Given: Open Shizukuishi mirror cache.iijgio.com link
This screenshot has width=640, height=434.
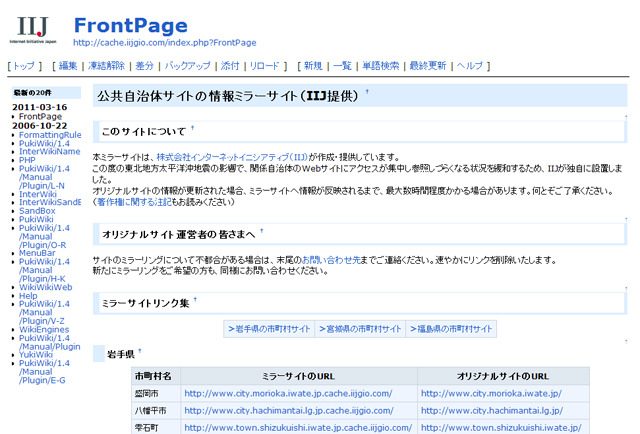Looking at the screenshot, I should tap(298, 428).
